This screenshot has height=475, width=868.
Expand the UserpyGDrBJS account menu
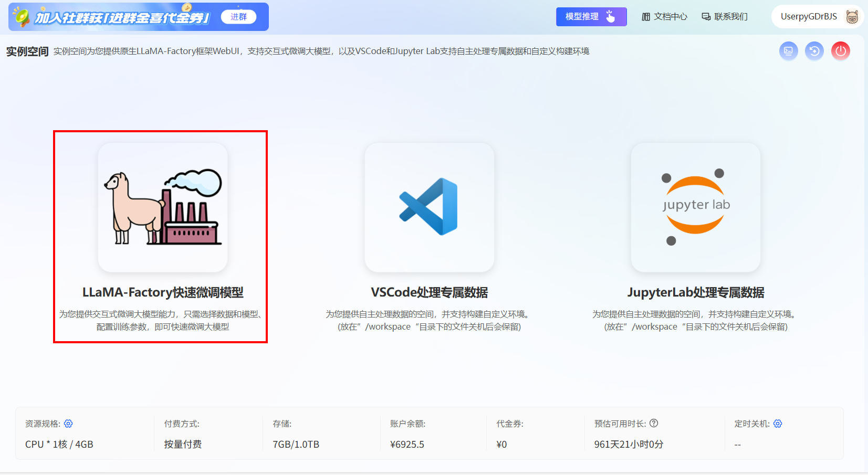(809, 17)
